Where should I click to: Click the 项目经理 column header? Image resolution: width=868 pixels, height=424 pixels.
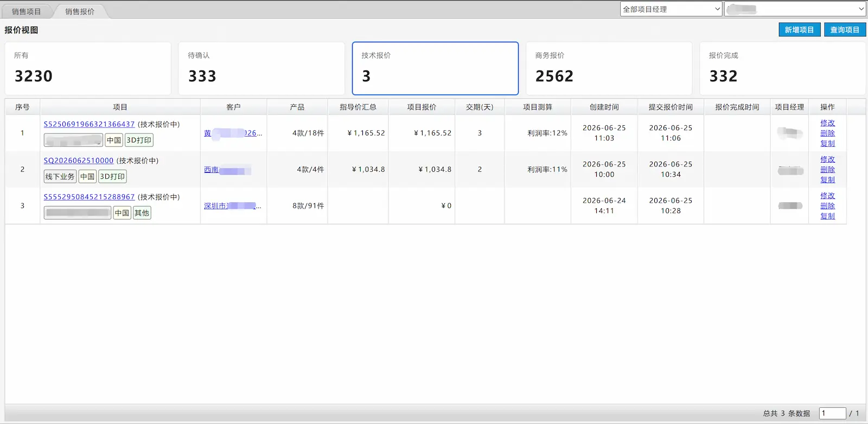(x=789, y=107)
